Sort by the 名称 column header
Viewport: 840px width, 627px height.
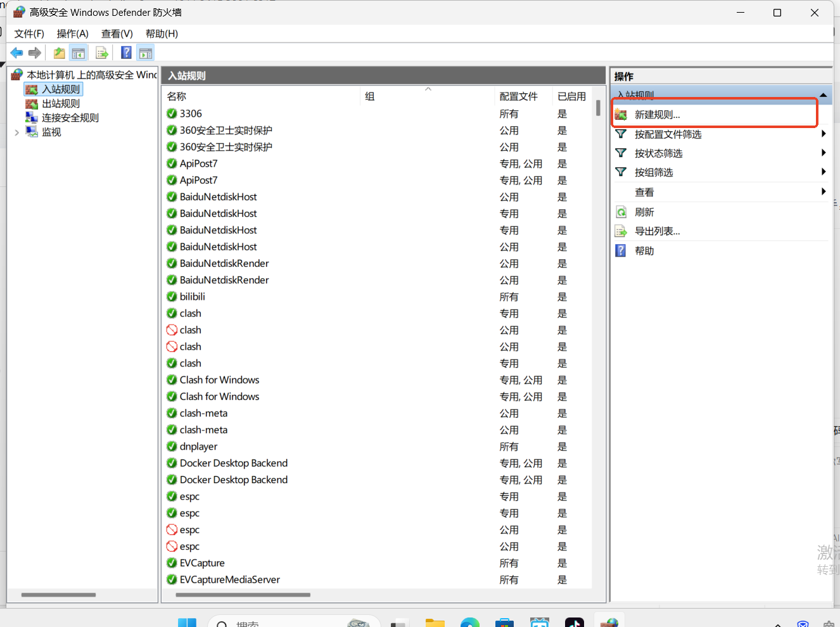coord(262,96)
